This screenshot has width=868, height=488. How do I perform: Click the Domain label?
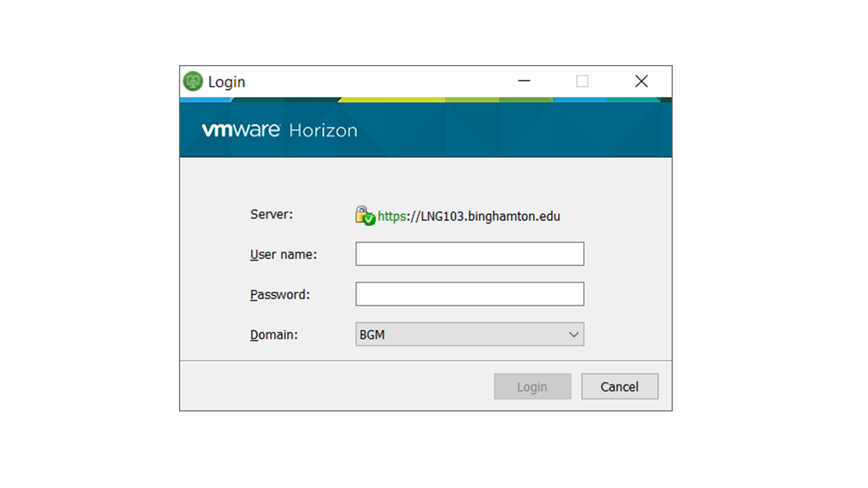(x=274, y=335)
